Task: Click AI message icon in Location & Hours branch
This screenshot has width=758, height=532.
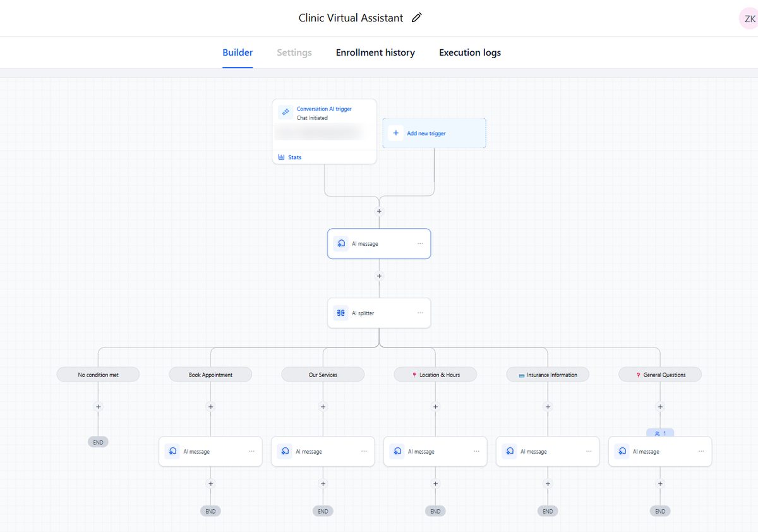Action: coord(397,452)
